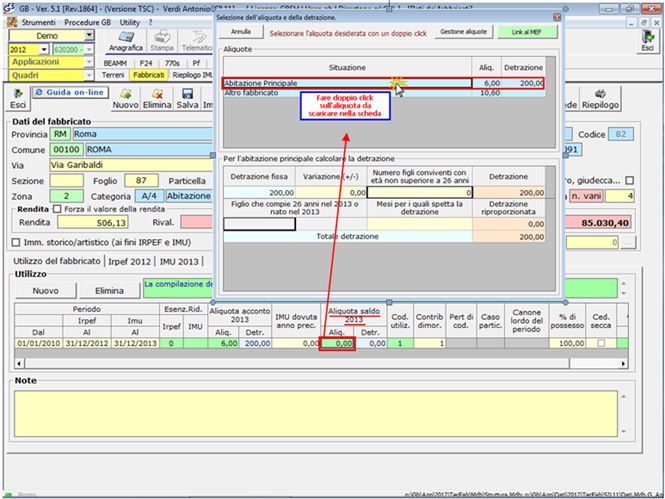The image size is (665, 499).
Task: Click the Aliquota saldo 2013 Aliq. cell
Action: coord(338,343)
